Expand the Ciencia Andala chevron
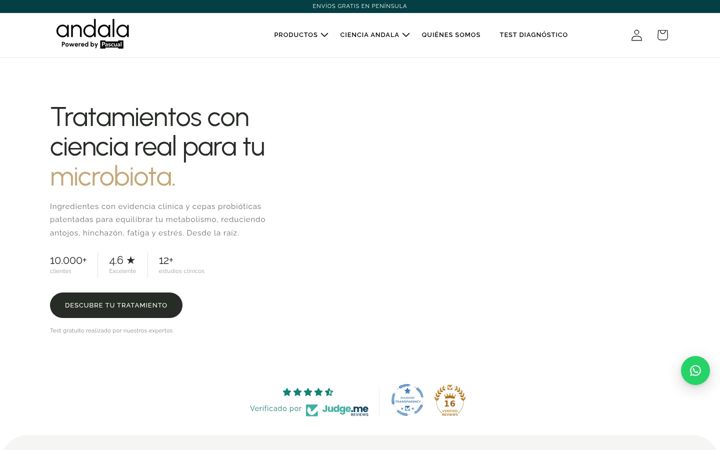The image size is (720, 450). 406,35
